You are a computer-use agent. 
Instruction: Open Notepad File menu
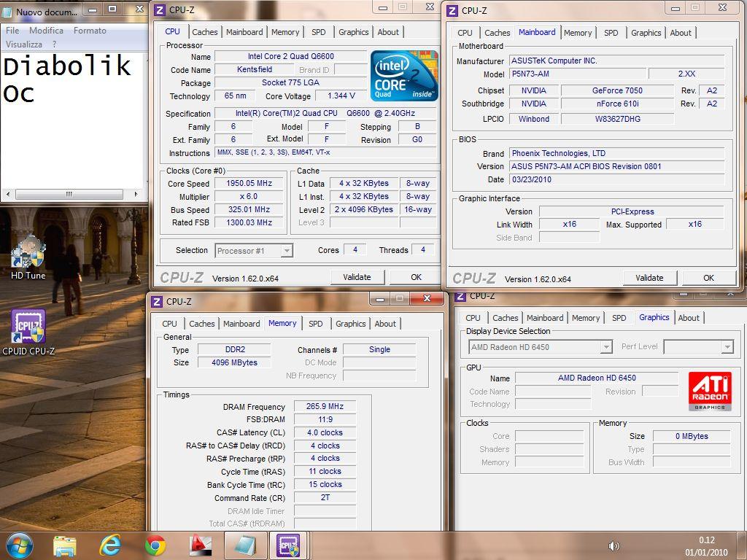tap(12, 31)
